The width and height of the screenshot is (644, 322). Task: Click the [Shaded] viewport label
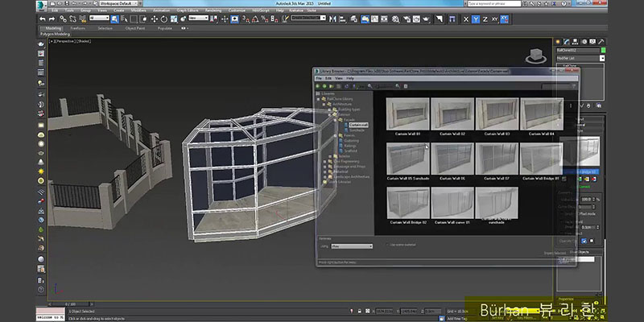click(x=84, y=42)
